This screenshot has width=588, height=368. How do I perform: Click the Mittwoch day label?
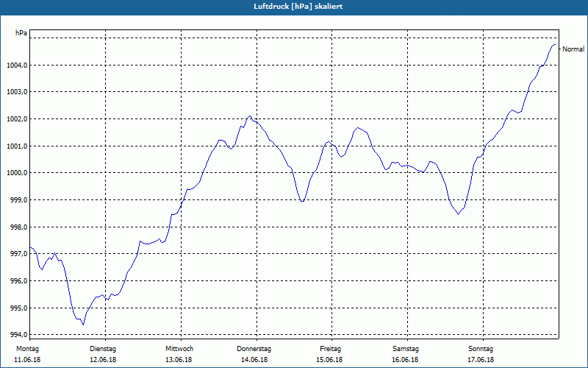coord(179,349)
